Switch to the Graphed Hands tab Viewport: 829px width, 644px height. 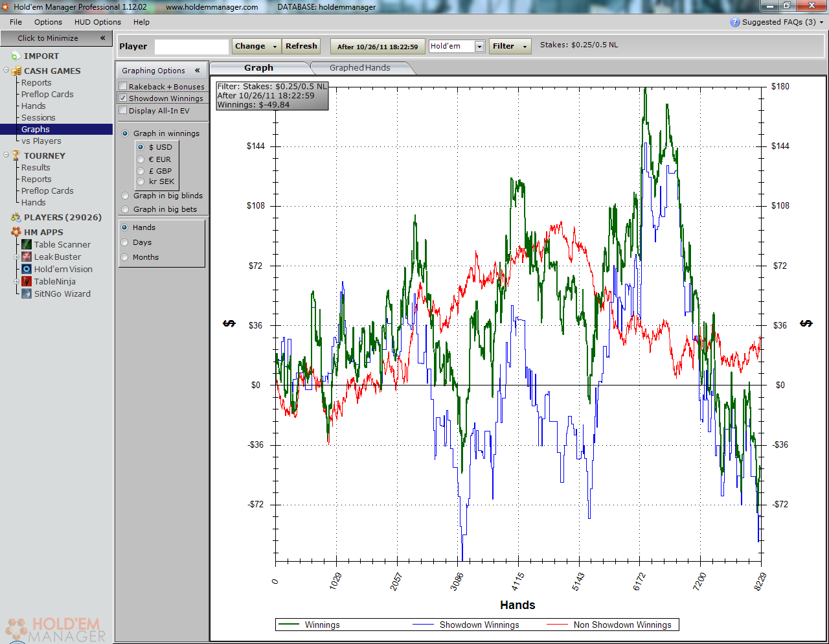coord(359,68)
